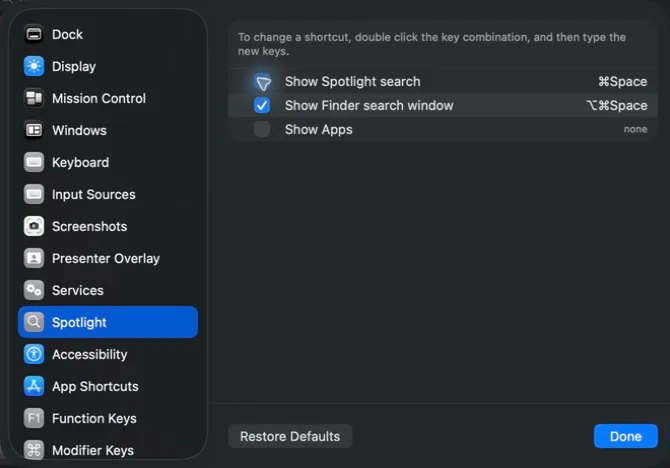
Task: Click the Keyboard icon
Action: pos(34,162)
